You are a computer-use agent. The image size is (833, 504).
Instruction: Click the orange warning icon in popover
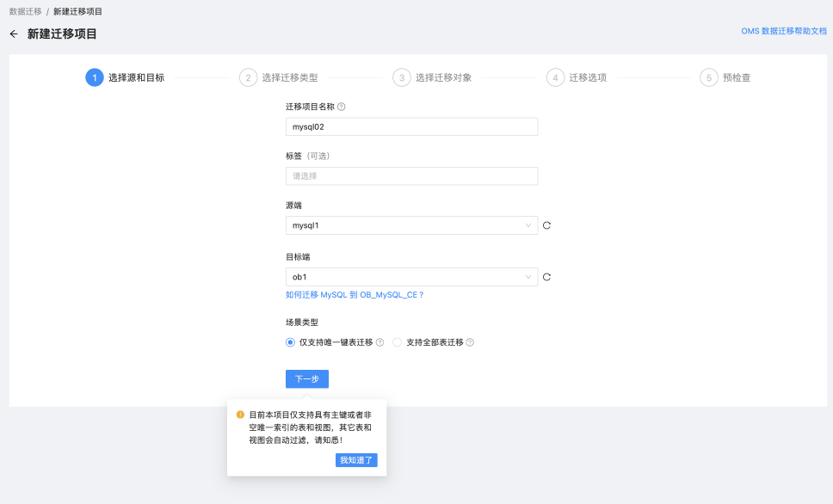(x=240, y=415)
